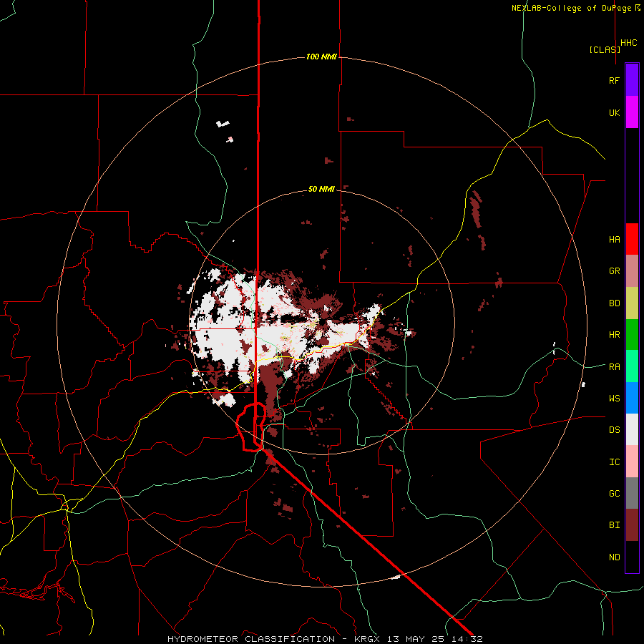Click the UK magenta legend color swatch

(x=632, y=112)
